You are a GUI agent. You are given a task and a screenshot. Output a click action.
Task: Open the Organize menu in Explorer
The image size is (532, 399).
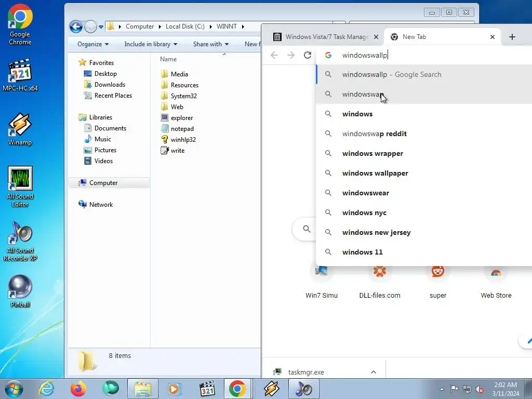(x=93, y=44)
